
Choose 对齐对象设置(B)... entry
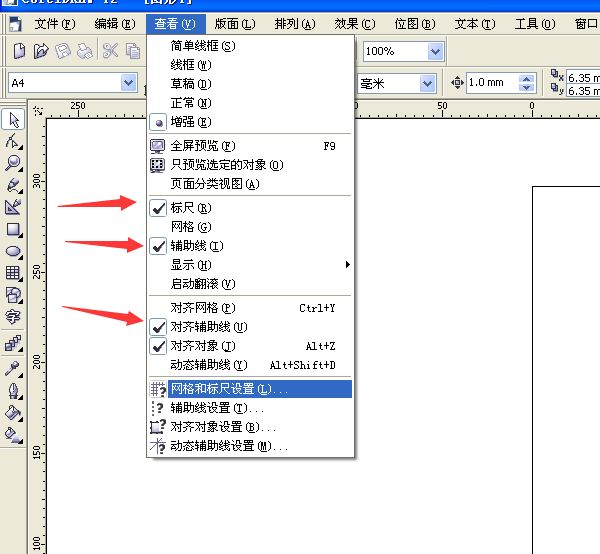[250, 427]
